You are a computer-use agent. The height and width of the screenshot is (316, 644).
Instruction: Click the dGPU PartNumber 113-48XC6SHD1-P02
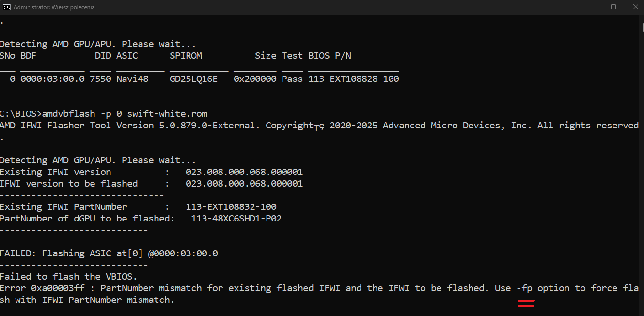point(236,219)
